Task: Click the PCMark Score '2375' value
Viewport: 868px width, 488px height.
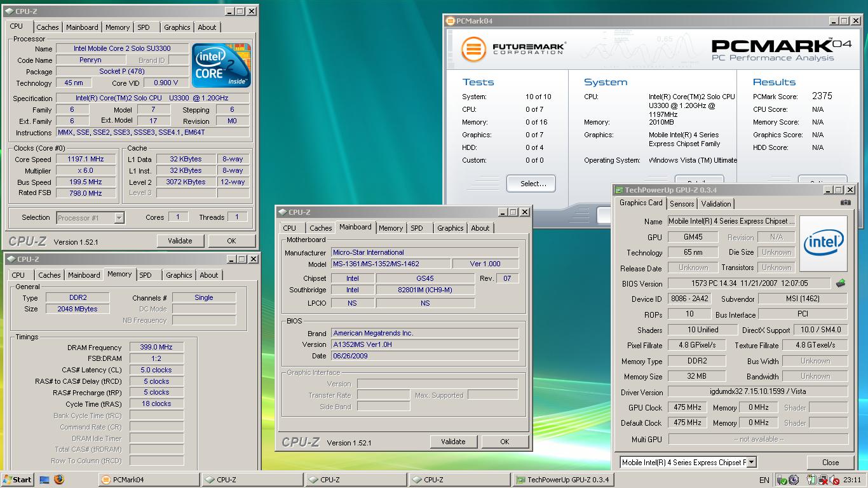Action: 822,96
